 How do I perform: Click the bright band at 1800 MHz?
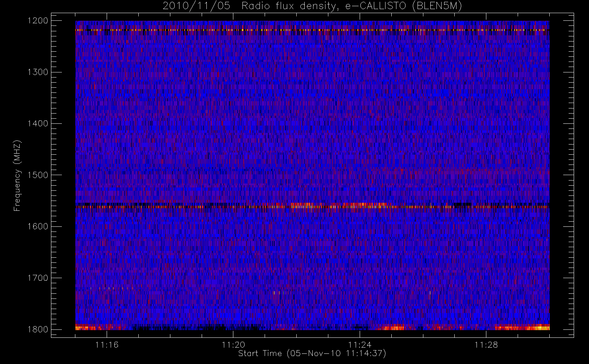pos(312,327)
